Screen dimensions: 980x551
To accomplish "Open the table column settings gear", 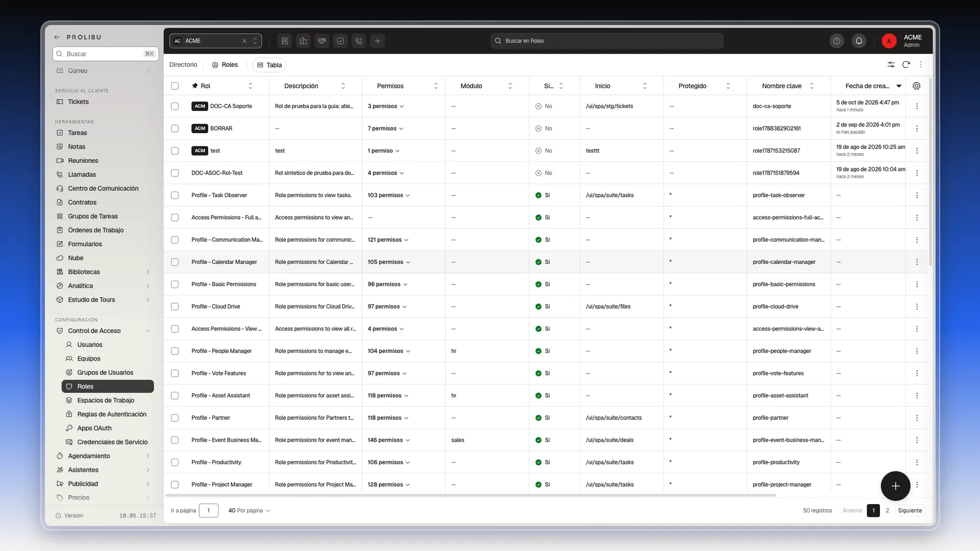I will pos(917,86).
